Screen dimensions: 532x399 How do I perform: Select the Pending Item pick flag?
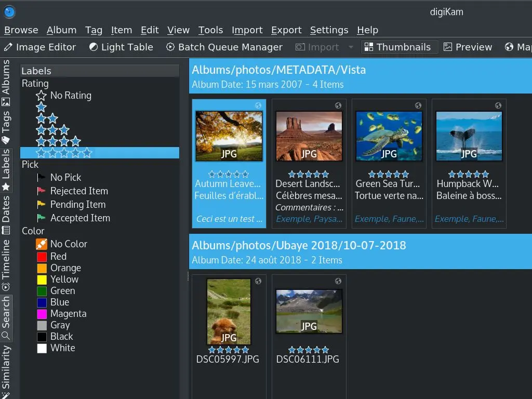(77, 204)
